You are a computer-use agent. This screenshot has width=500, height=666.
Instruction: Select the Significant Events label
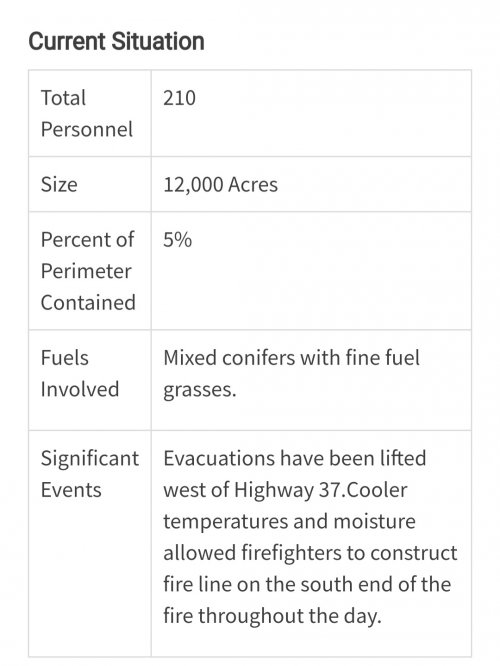pyautogui.click(x=90, y=474)
